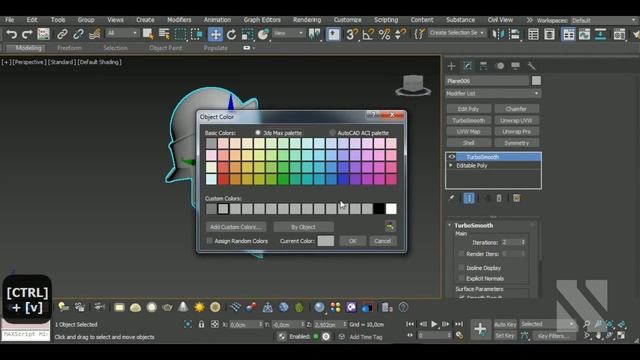The width and height of the screenshot is (640, 360).
Task: Click the object color swatch beside Plane006
Action: pos(536,81)
